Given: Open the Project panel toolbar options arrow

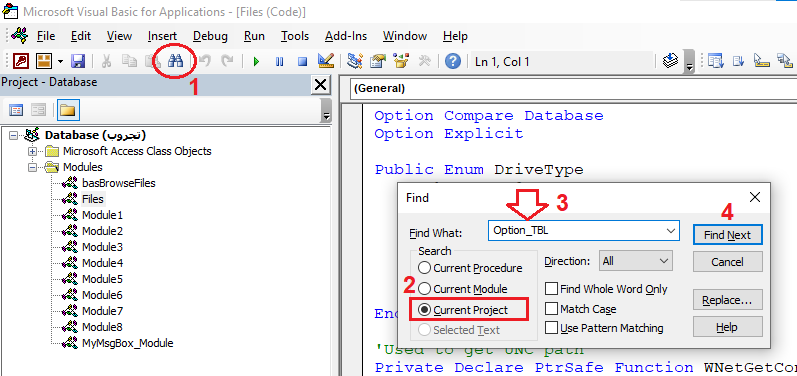Looking at the screenshot, I should (x=326, y=110).
